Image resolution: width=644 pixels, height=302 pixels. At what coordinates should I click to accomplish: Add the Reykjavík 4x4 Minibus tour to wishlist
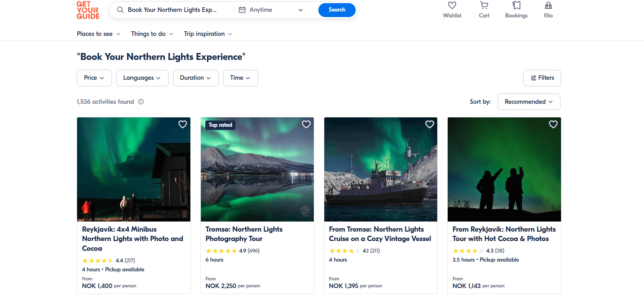click(182, 124)
